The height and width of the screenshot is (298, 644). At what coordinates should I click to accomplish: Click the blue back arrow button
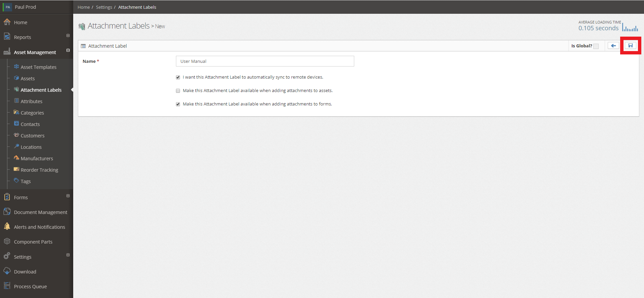coord(613,46)
